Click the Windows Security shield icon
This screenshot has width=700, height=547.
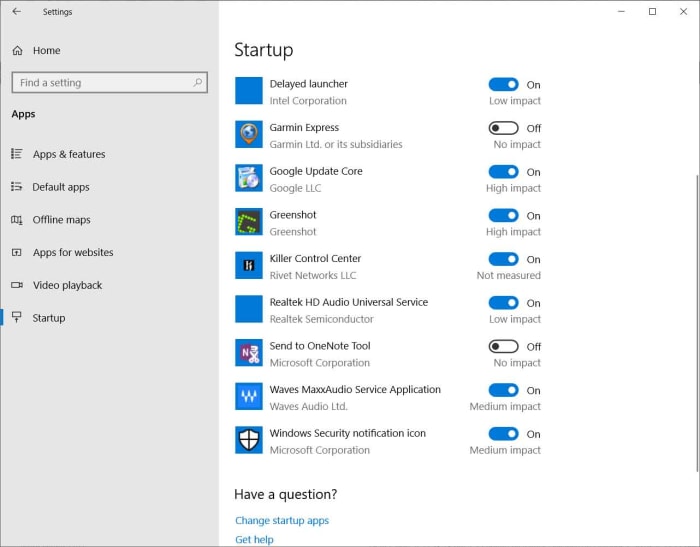tap(248, 441)
